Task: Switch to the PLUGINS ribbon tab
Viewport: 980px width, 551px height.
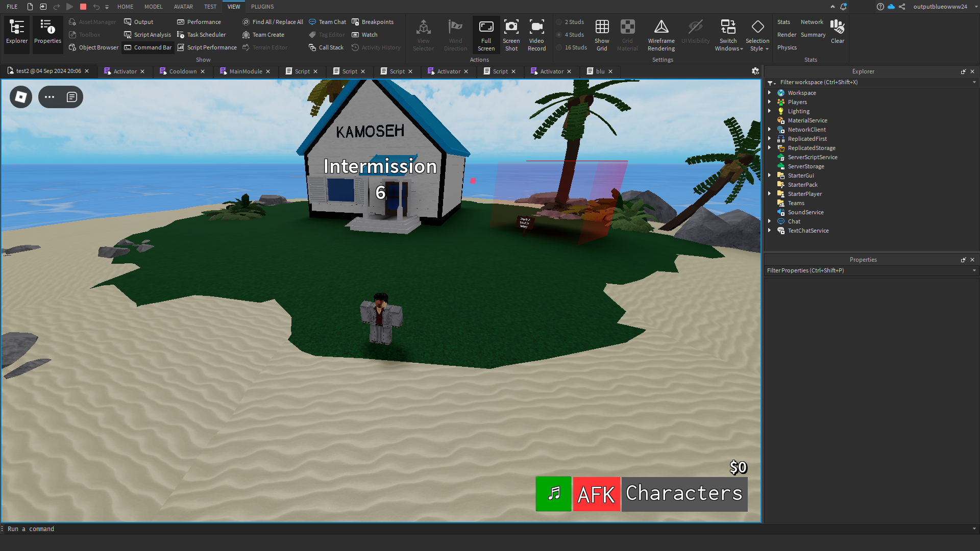Action: point(262,7)
